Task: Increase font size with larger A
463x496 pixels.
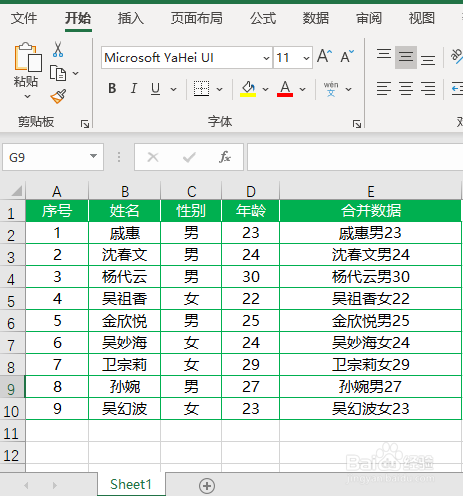Action: [x=325, y=56]
